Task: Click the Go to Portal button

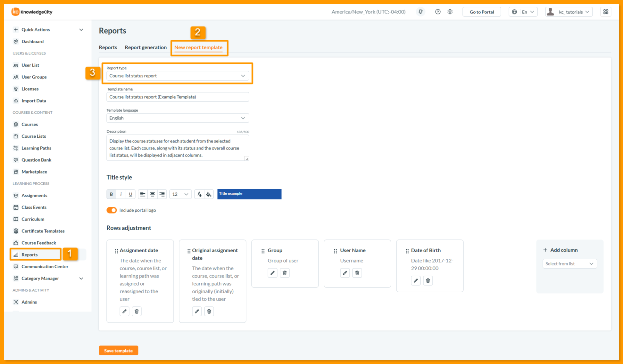Action: pyautogui.click(x=482, y=12)
